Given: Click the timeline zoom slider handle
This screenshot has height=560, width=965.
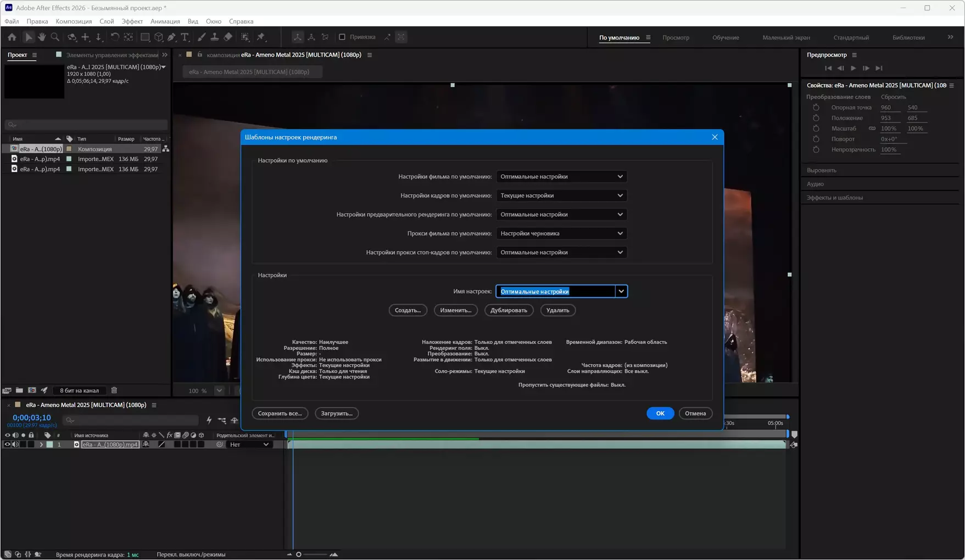Looking at the screenshot, I should pyautogui.click(x=299, y=555).
